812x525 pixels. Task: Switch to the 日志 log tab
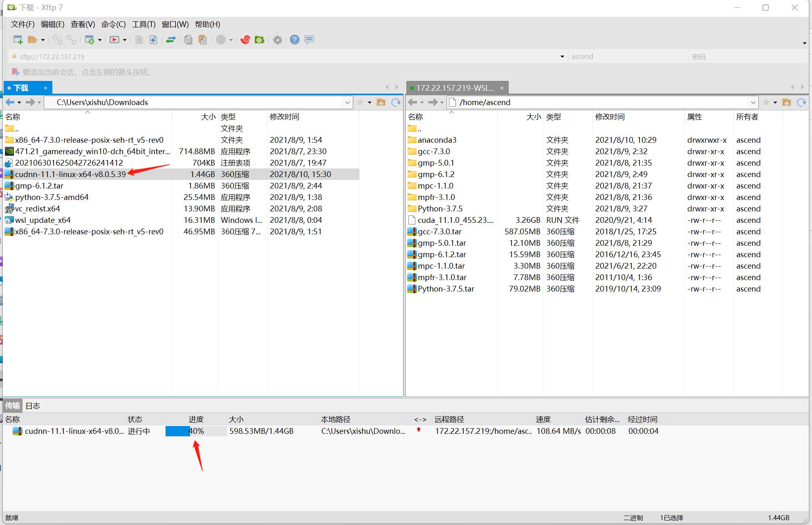pyautogui.click(x=33, y=406)
